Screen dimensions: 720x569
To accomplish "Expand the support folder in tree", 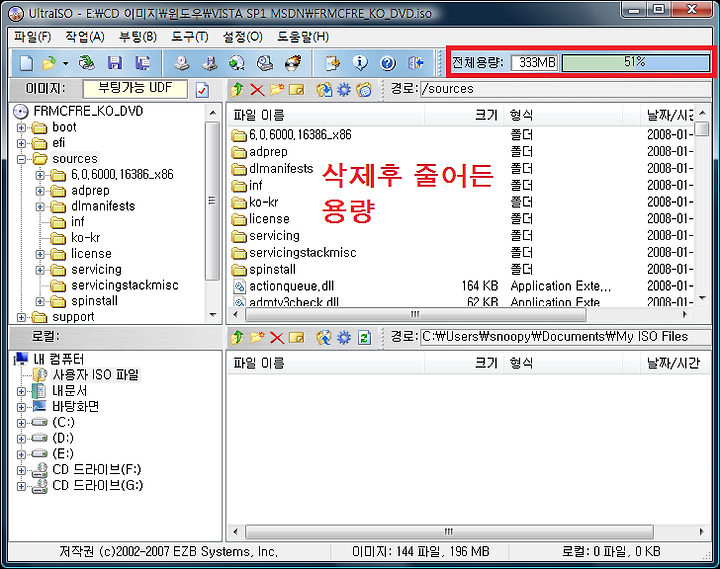I will coord(21,317).
